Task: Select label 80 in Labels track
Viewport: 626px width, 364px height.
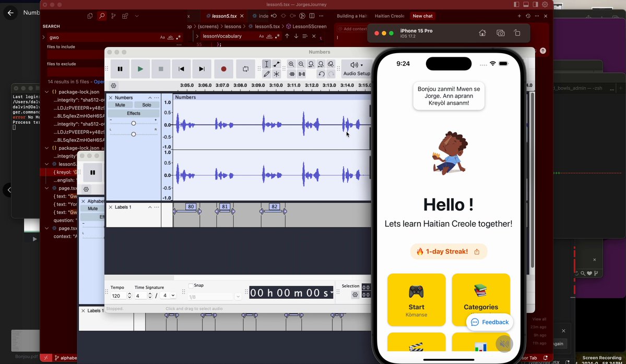Action: pyautogui.click(x=191, y=207)
